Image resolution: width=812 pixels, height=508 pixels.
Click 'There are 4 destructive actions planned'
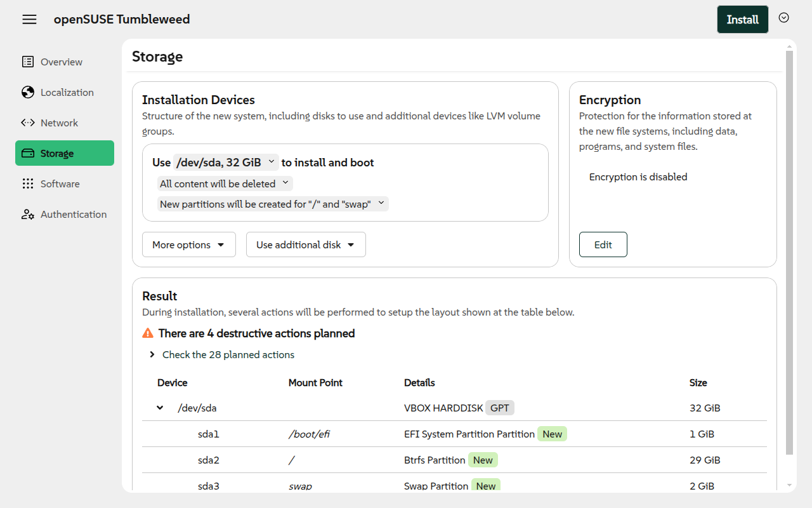tap(256, 333)
